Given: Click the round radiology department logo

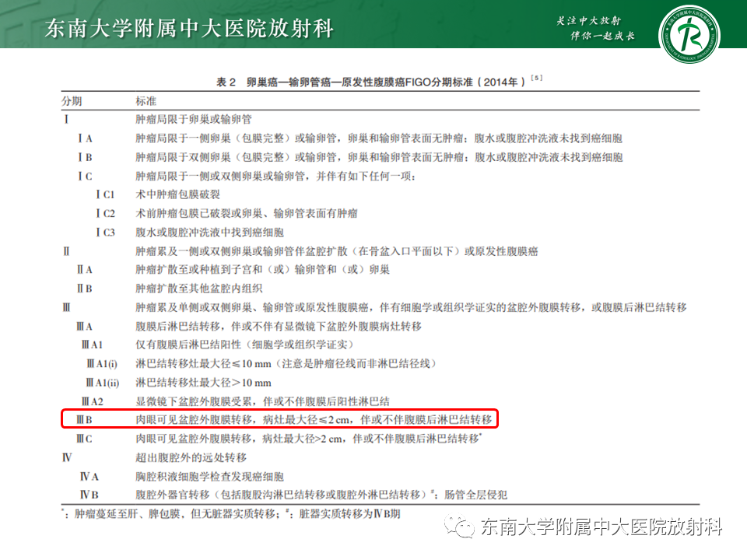Looking at the screenshot, I should coord(689,35).
